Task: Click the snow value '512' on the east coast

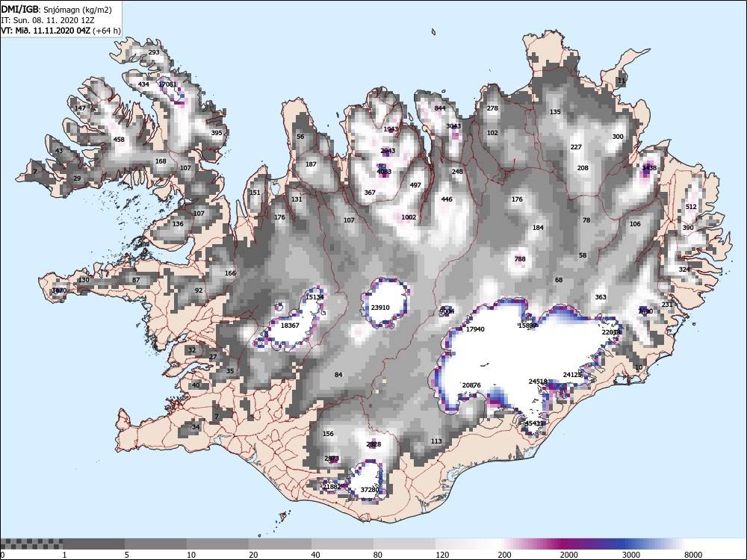Action: 691,207
